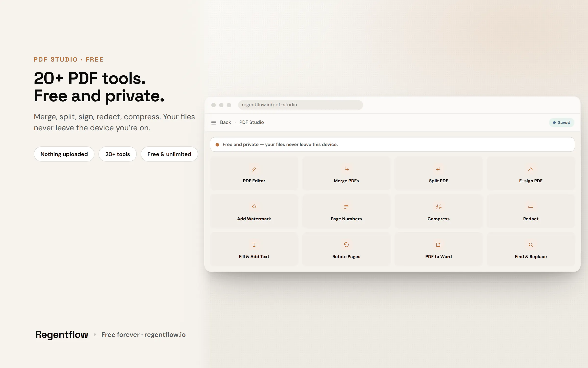The height and width of the screenshot is (368, 588).
Task: Select the Compress arrows icon
Action: [438, 207]
